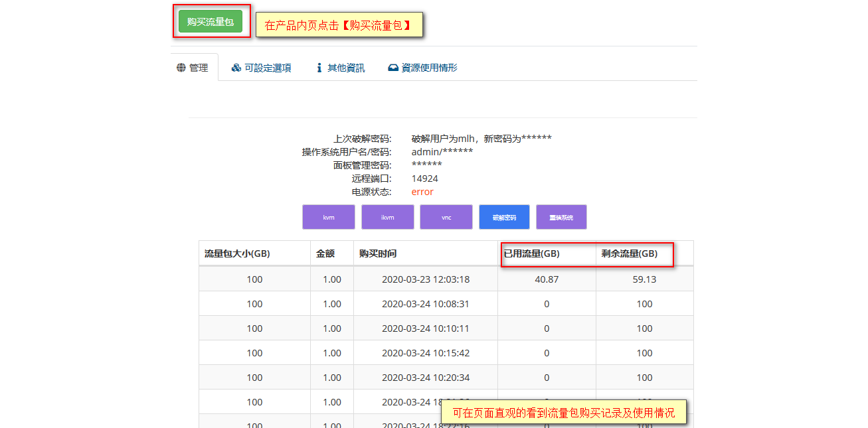Click the 重装系统 button
This screenshot has height=428, width=868.
(561, 217)
